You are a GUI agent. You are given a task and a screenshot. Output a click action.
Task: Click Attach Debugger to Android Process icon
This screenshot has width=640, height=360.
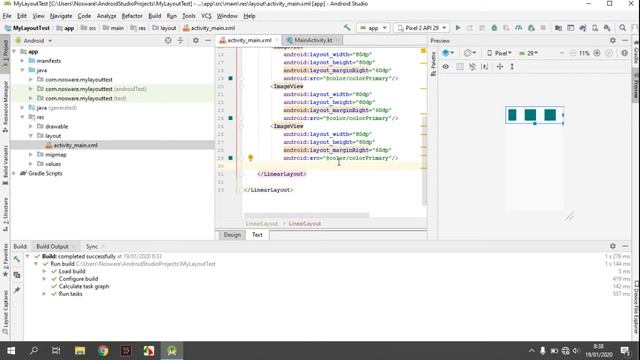[531, 28]
